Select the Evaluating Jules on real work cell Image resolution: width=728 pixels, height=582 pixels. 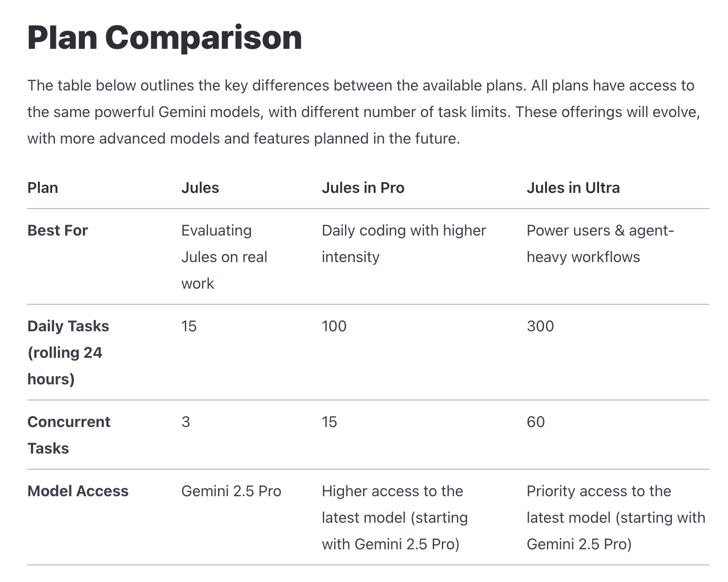224,257
